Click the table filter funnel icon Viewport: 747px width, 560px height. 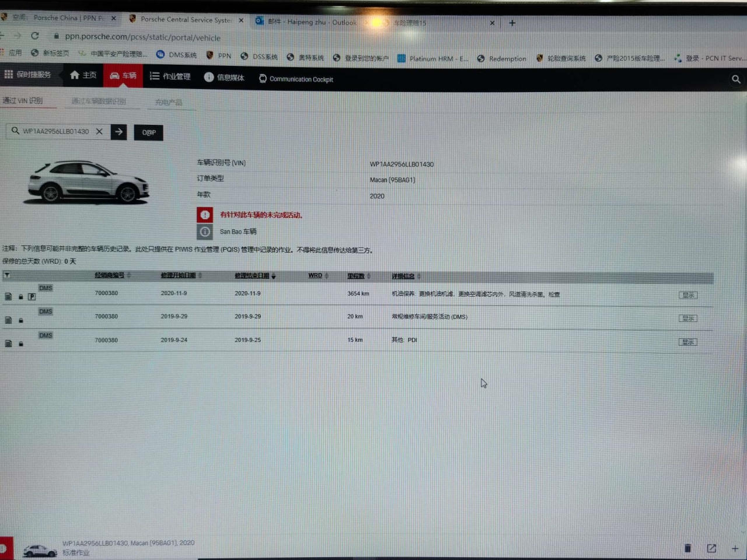7,275
